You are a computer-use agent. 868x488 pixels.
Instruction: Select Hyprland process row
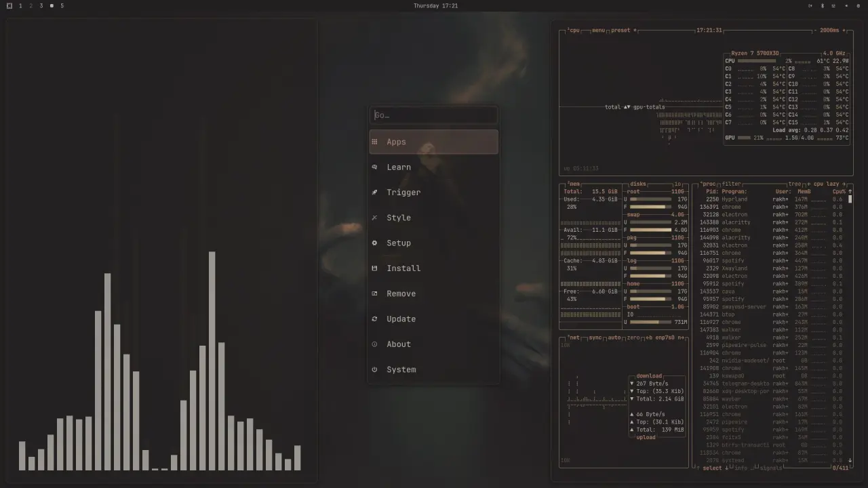point(772,199)
